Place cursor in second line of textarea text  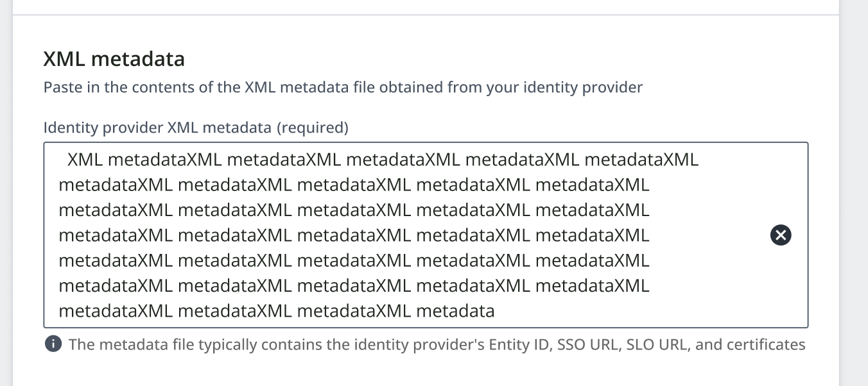pos(354,185)
